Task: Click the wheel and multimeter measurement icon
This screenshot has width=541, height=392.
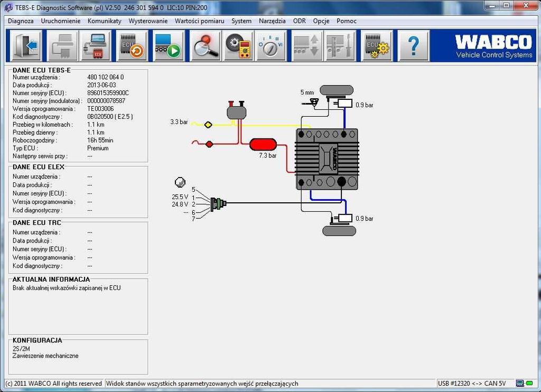Action: tap(238, 45)
